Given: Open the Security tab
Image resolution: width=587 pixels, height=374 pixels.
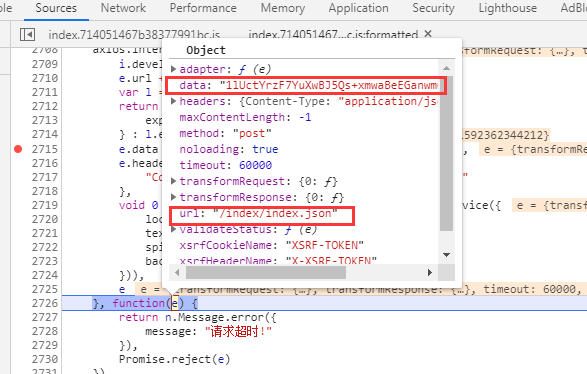Looking at the screenshot, I should click(x=433, y=8).
